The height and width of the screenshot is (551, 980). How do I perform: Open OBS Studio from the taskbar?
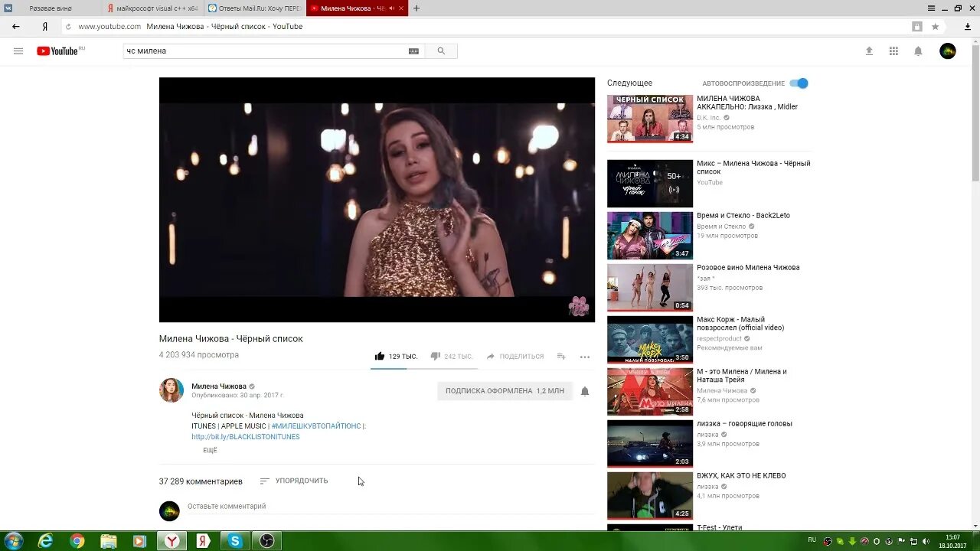(266, 541)
